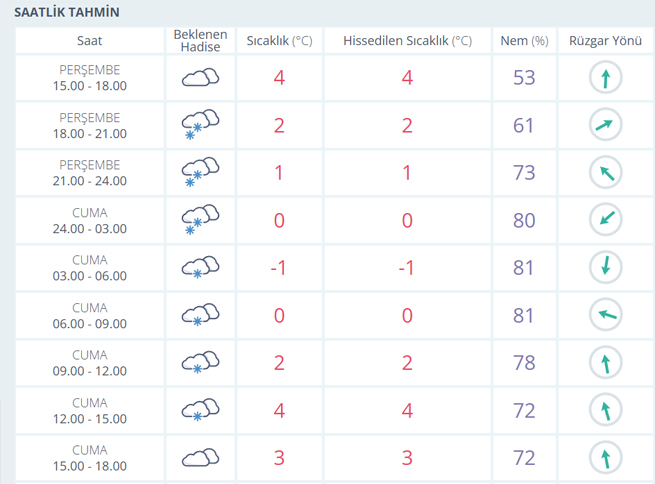Click the wind arrow for Cuma 06.00 - 09.00
This screenshot has height=484, width=655.
[x=605, y=314]
